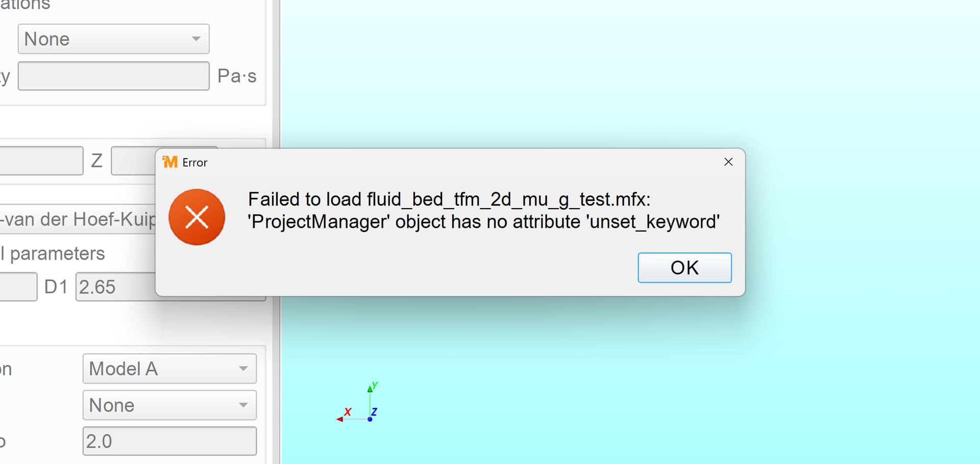The image size is (980, 464).
Task: Open the van der Hoef-Kuipers dropdown
Action: point(78,219)
